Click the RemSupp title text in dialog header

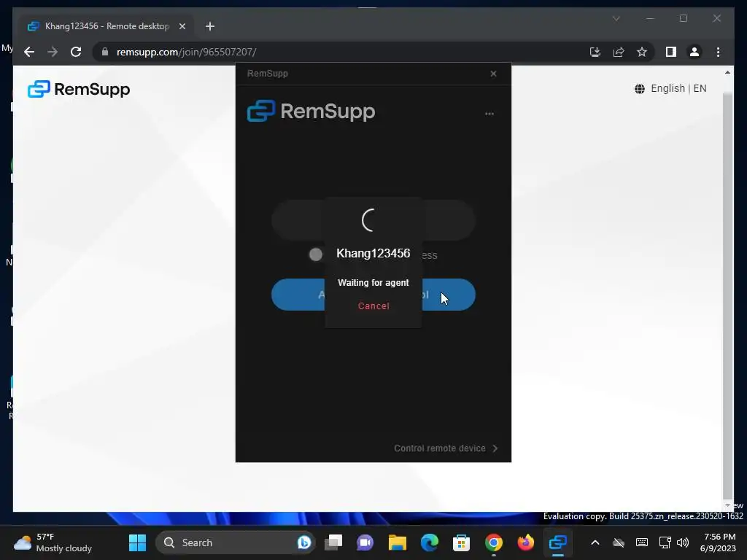267,74
